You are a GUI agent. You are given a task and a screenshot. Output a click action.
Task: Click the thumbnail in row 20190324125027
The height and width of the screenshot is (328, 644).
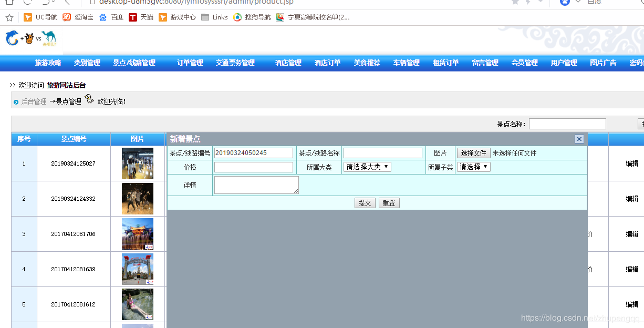pos(138,163)
